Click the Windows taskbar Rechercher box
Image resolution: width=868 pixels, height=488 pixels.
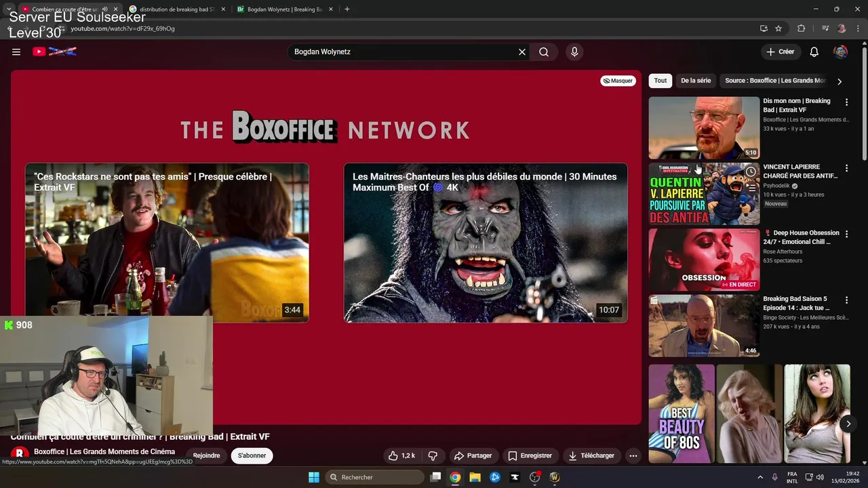[375, 477]
